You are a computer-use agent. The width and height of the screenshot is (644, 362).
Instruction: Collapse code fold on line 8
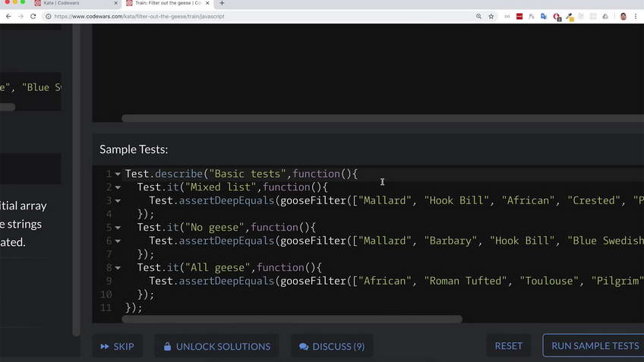pos(118,268)
